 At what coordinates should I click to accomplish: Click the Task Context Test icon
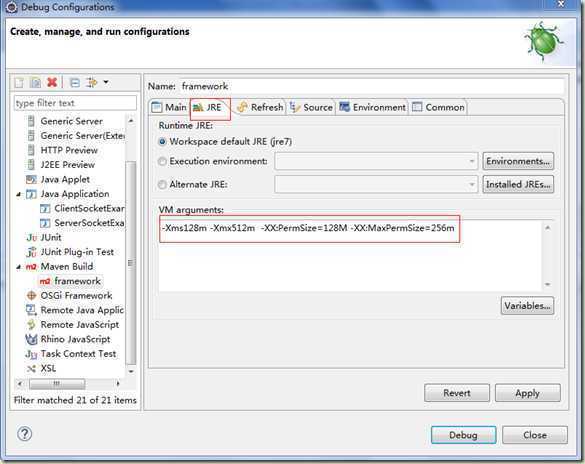tap(31, 354)
